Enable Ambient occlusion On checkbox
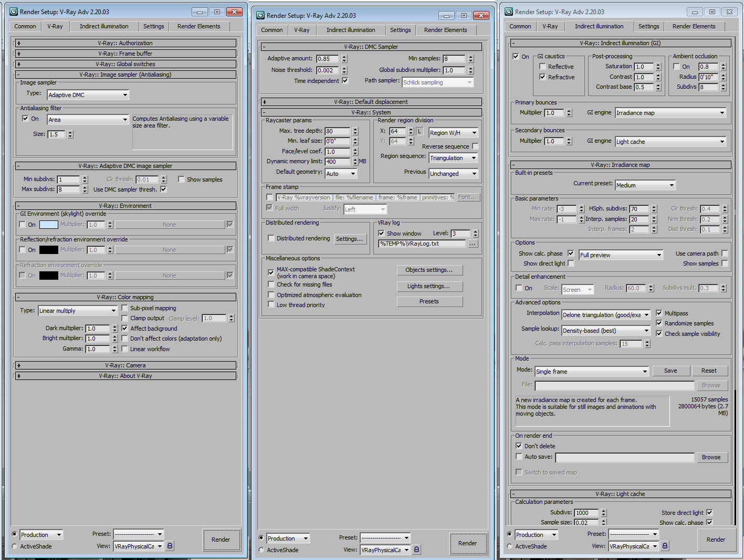The height and width of the screenshot is (560, 744). [676, 67]
